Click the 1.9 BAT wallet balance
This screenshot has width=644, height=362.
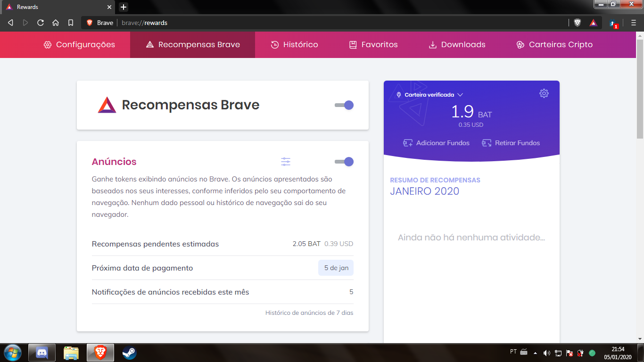pyautogui.click(x=471, y=112)
